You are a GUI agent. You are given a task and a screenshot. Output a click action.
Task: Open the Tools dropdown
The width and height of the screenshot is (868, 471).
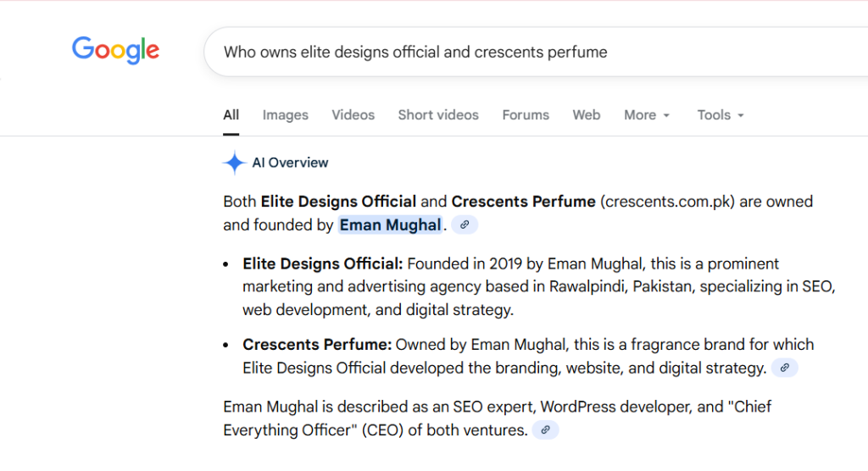[721, 115]
